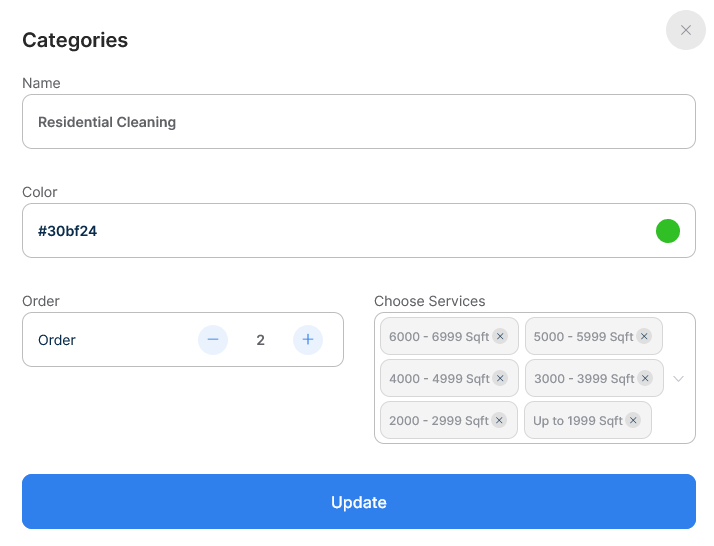Remove the Up to 1999 Sqft tag
This screenshot has width=714, height=546.
(x=633, y=421)
